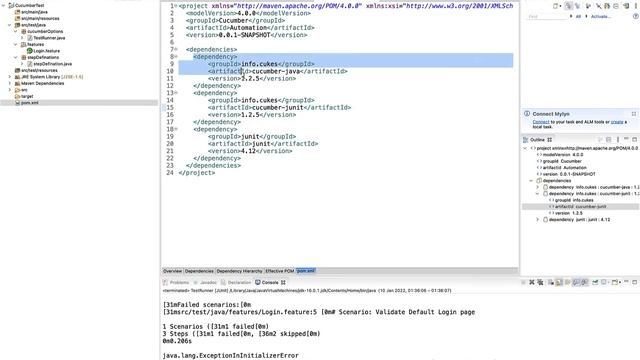
Task: Close the Connect Mylyn notification
Action: pos(634,114)
